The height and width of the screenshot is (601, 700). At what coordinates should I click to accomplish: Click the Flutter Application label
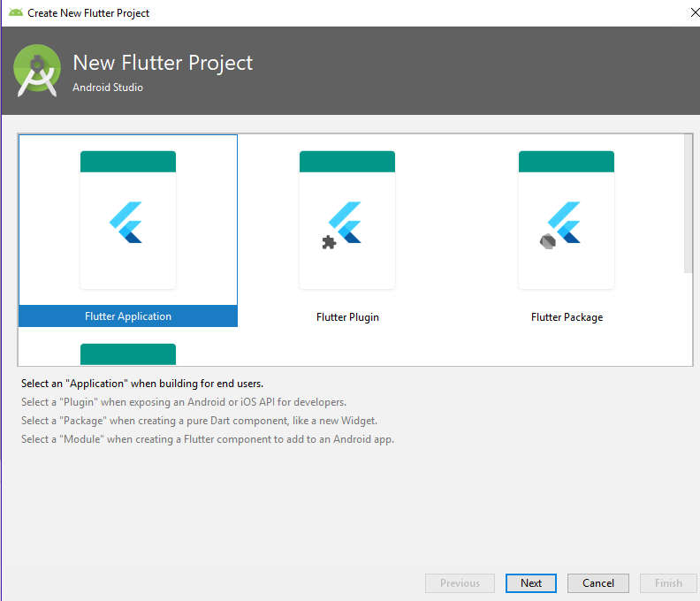point(128,316)
